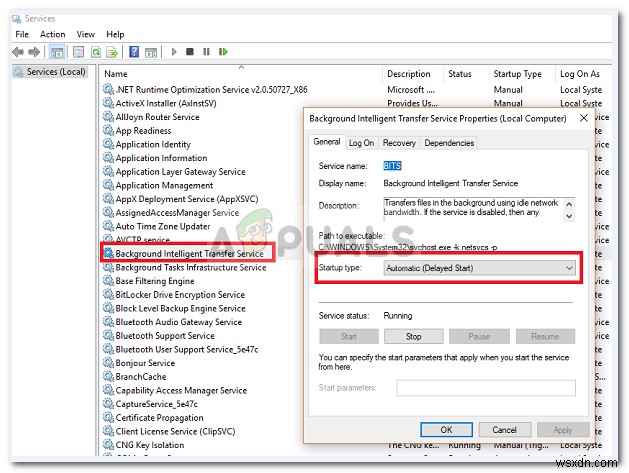This screenshot has width=629, height=473.
Task: Toggle the console tree toolbar icon
Action: 57,52
